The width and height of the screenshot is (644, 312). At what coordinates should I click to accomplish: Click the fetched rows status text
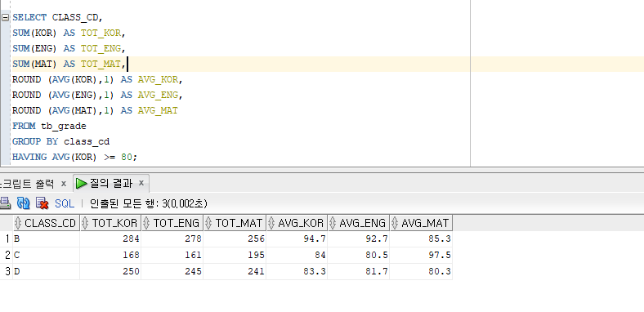coord(149,203)
